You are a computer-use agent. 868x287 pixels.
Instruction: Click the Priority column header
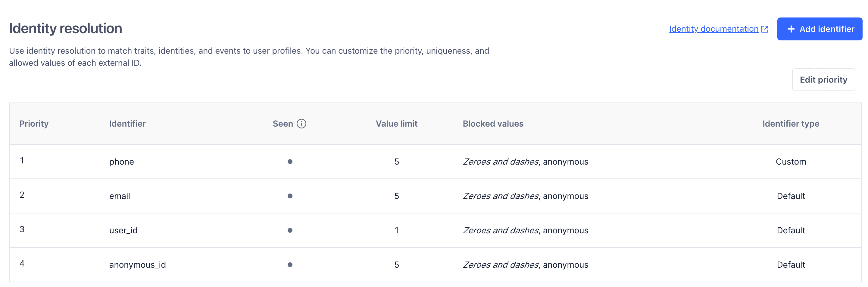(x=34, y=123)
